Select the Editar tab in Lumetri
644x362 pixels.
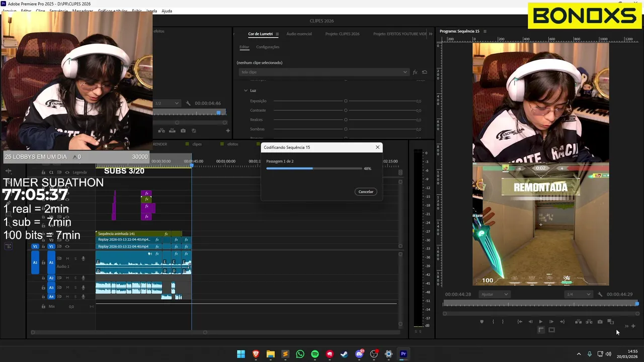click(244, 47)
